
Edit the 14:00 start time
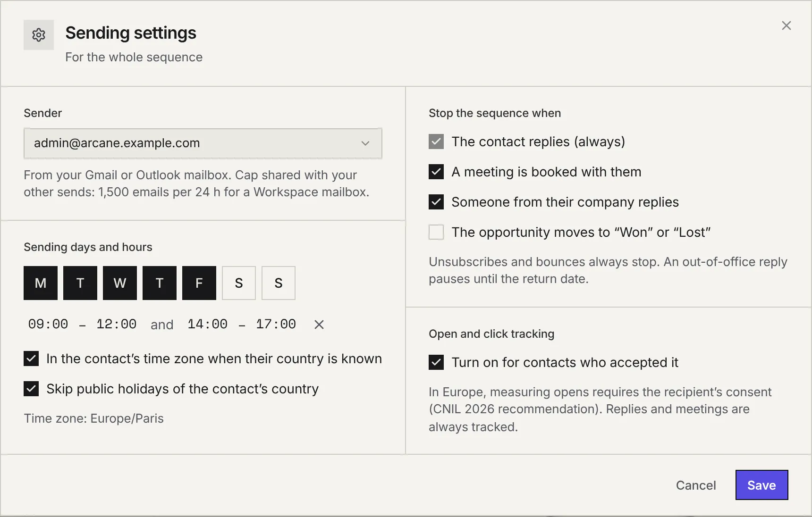coord(208,324)
